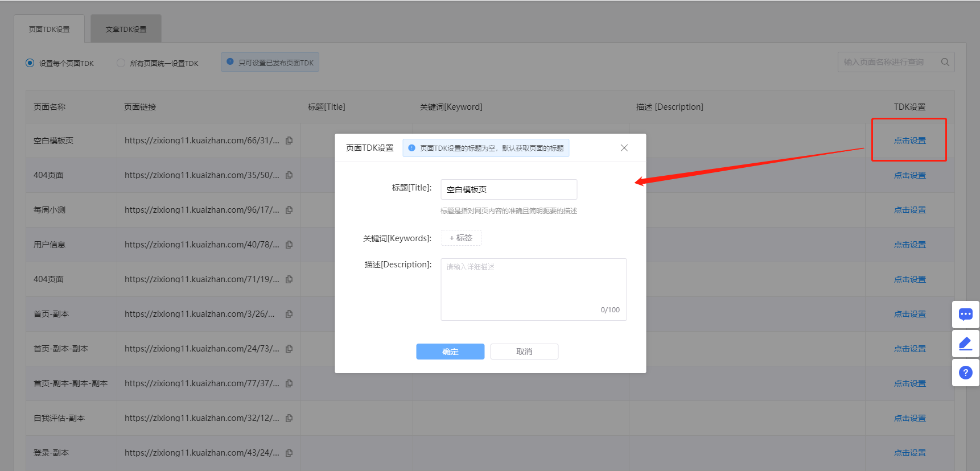Screen dimensions: 980x471
Task: Click 确定 to confirm TDK settings
Action: [x=450, y=352]
